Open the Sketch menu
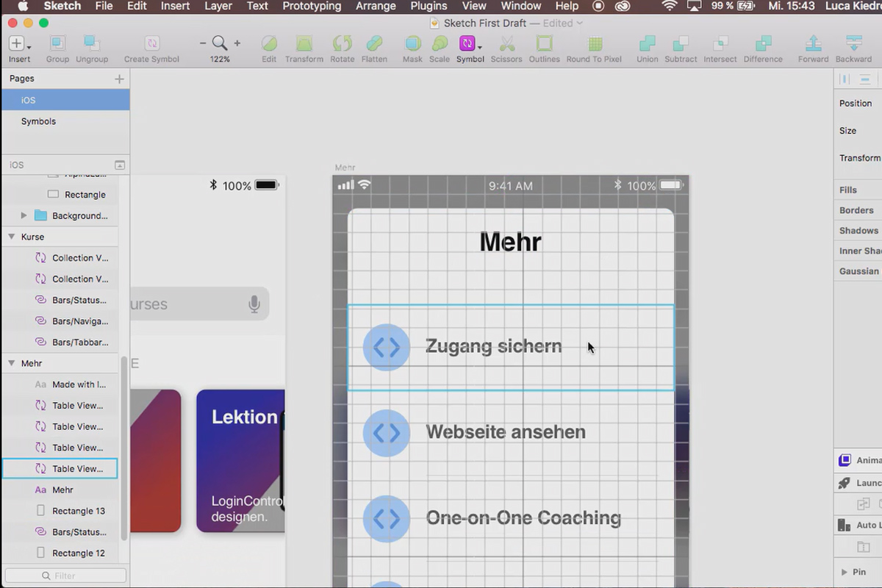The image size is (882, 588). [62, 6]
